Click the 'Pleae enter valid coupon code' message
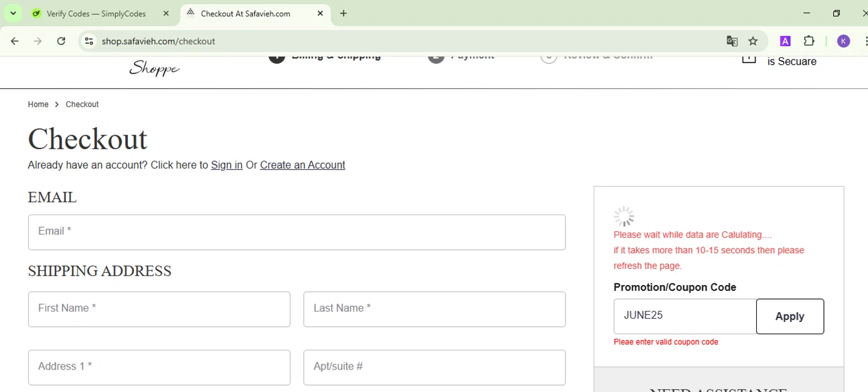The width and height of the screenshot is (868, 392). tap(666, 342)
